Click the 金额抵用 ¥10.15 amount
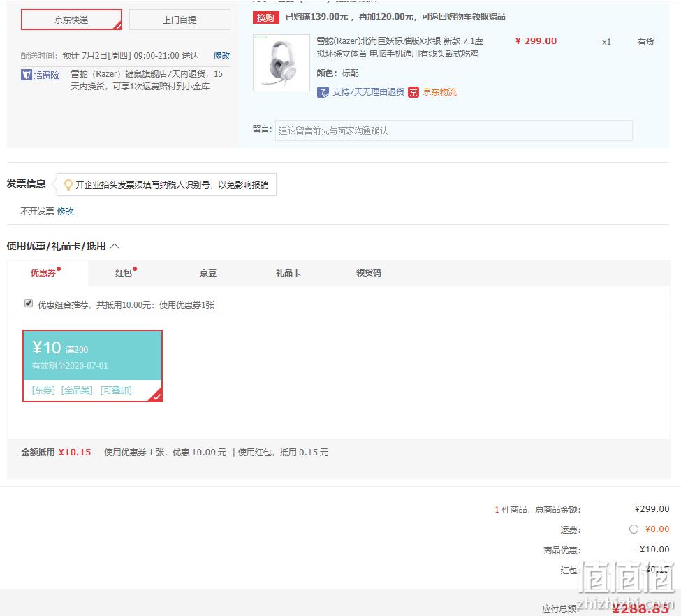 (x=75, y=453)
